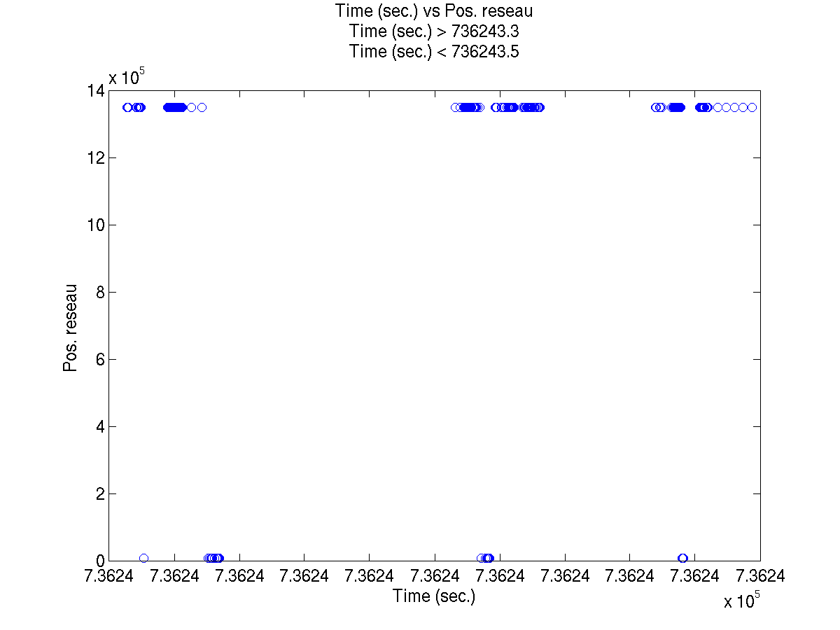840x630 pixels.
Task: Click the y-axis exponent label "x 10^5"
Action: coord(126,76)
